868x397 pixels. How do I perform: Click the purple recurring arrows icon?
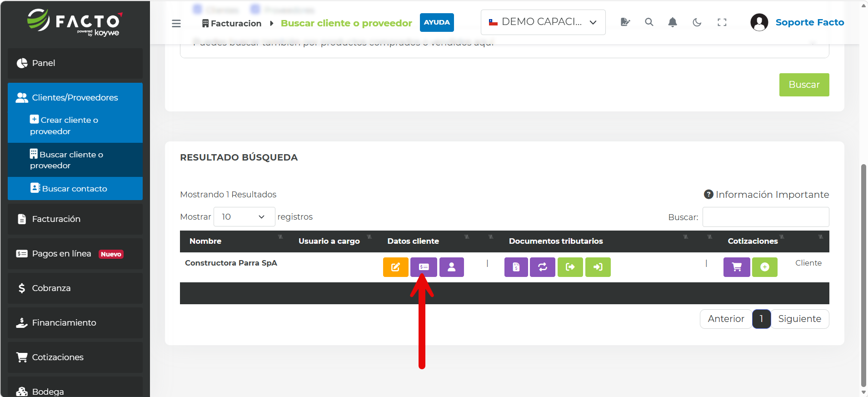click(x=543, y=267)
